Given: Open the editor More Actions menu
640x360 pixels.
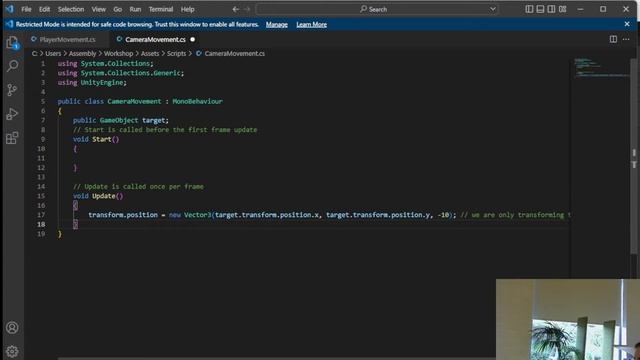Looking at the screenshot, I should (x=626, y=39).
